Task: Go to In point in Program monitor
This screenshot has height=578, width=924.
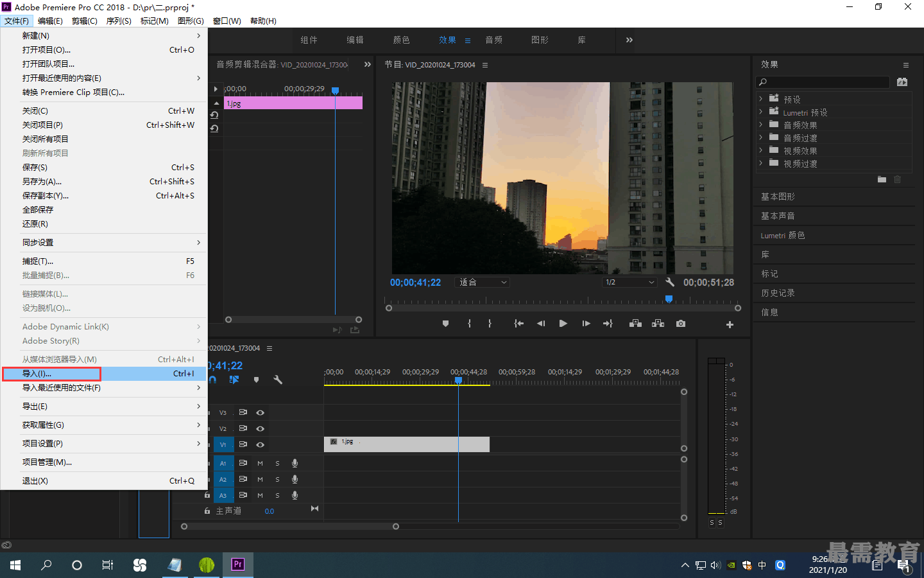Action: (x=518, y=324)
